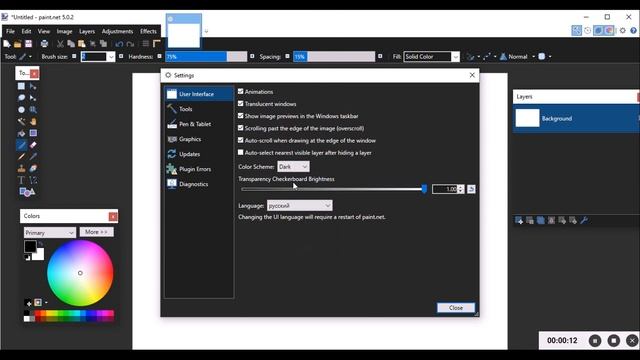Click the Hardness 75% slider bar
The height and width of the screenshot is (360, 640).
coord(206,57)
